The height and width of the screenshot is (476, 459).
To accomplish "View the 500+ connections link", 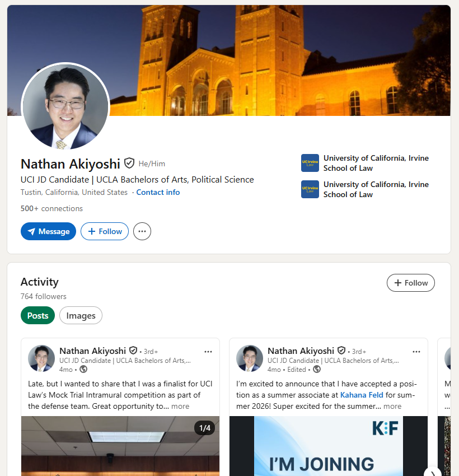I will [51, 208].
